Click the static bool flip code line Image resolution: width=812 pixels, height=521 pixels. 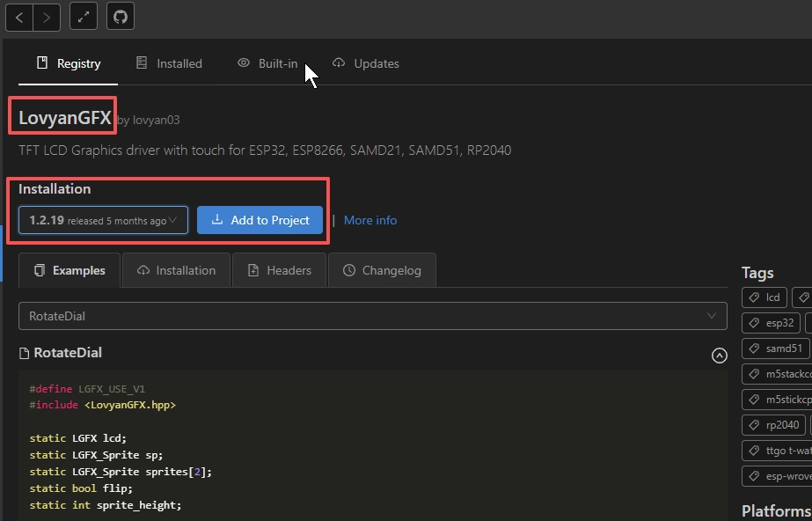[x=81, y=488]
